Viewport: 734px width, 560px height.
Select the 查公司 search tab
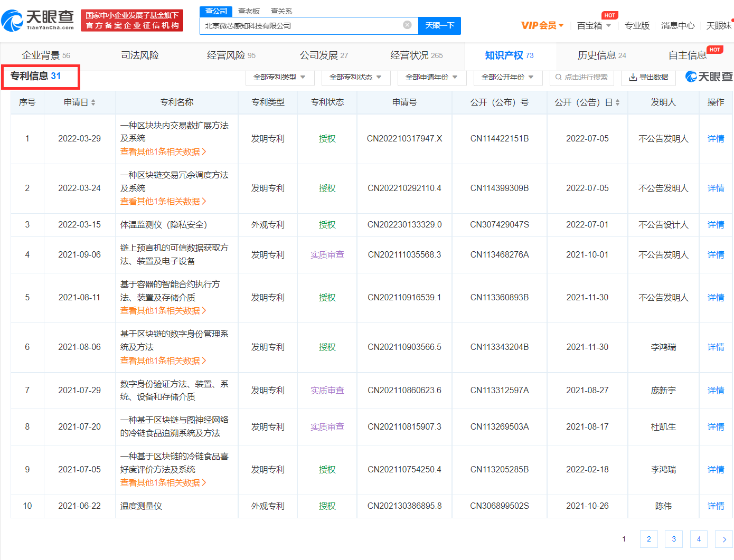[x=216, y=11]
